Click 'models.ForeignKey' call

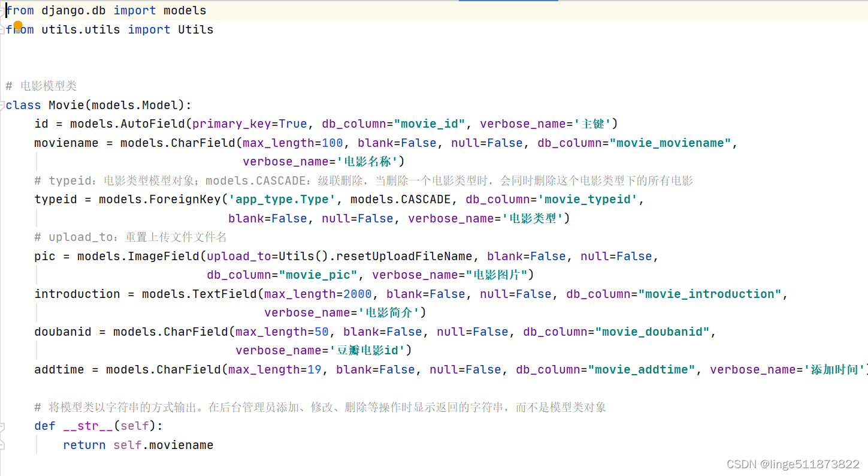click(160, 199)
